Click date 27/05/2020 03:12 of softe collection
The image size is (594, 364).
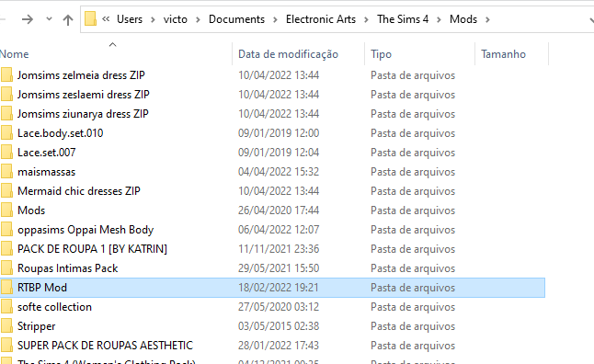tap(279, 307)
